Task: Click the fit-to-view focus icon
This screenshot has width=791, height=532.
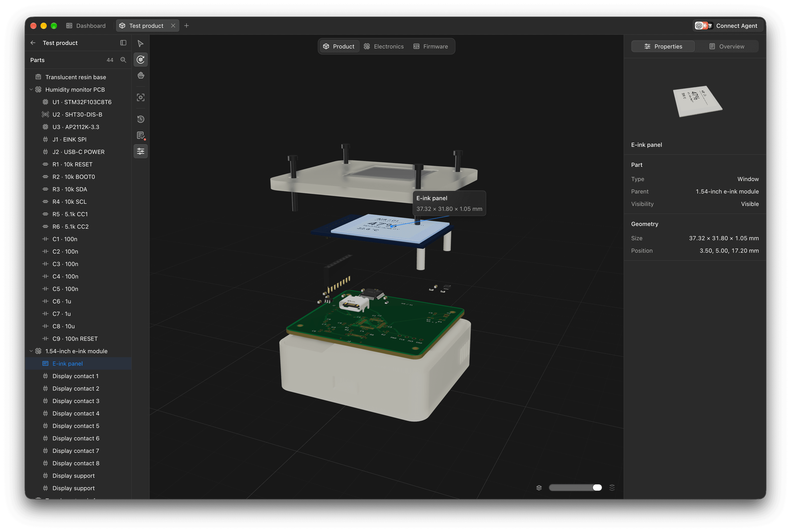Action: coord(140,97)
